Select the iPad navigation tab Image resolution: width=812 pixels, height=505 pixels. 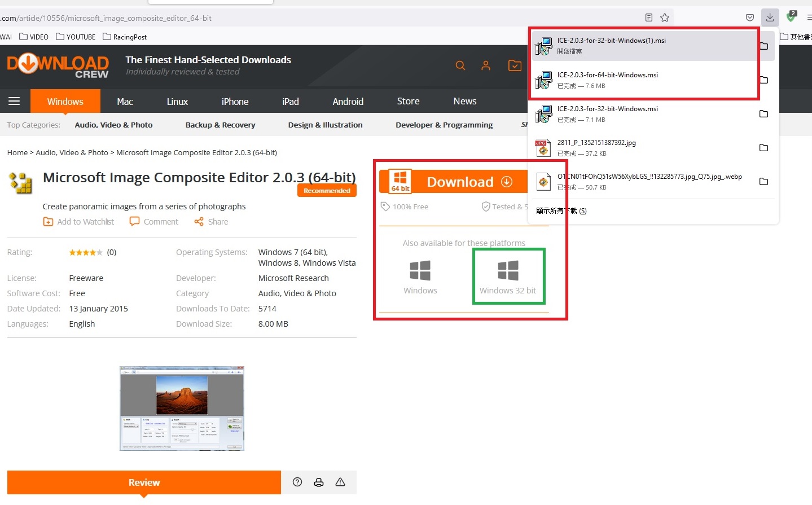[x=291, y=101]
